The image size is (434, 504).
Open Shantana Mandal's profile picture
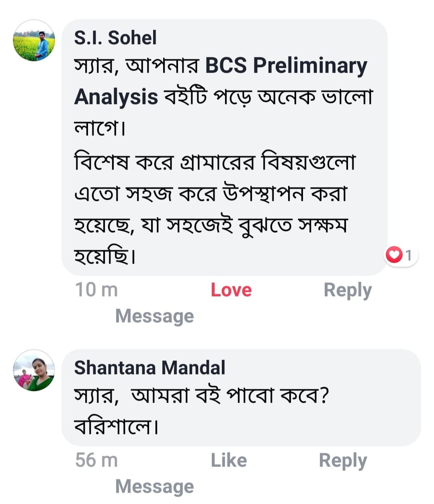[x=34, y=371]
